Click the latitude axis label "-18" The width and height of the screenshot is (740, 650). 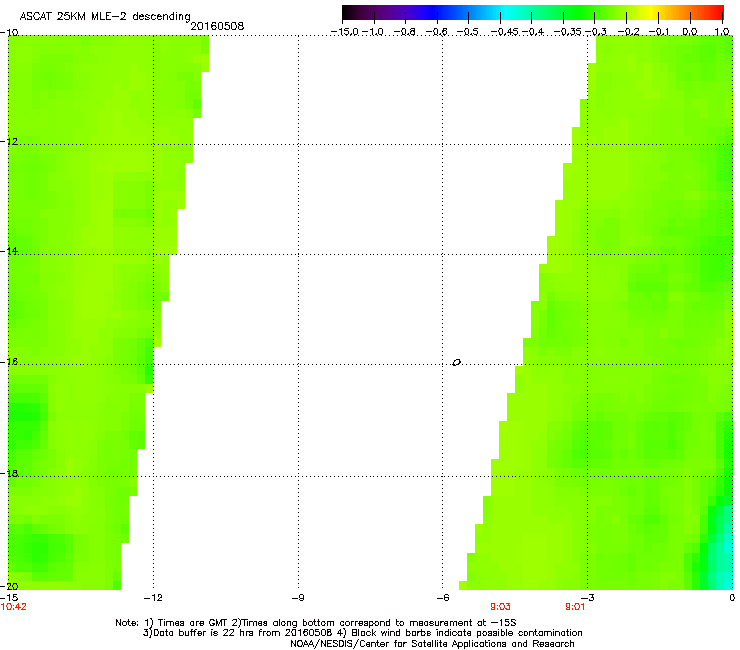coord(9,473)
